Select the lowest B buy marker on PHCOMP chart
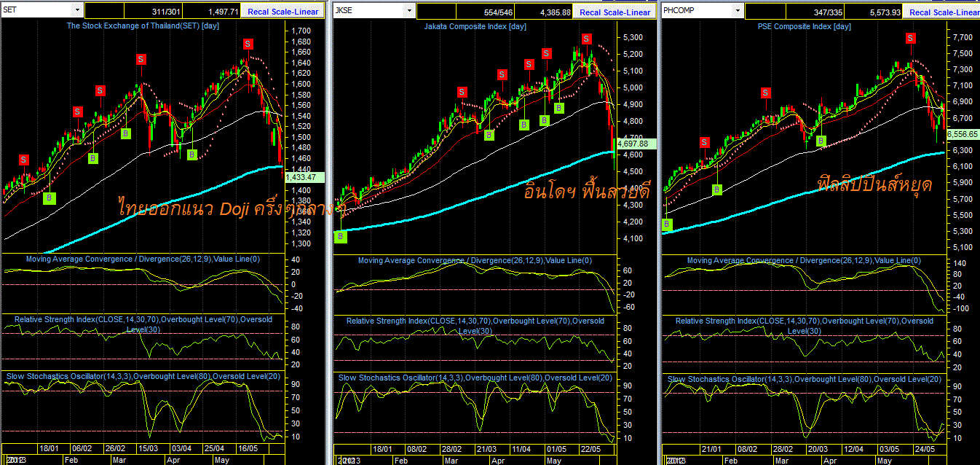The width and height of the screenshot is (980, 465). [x=666, y=224]
